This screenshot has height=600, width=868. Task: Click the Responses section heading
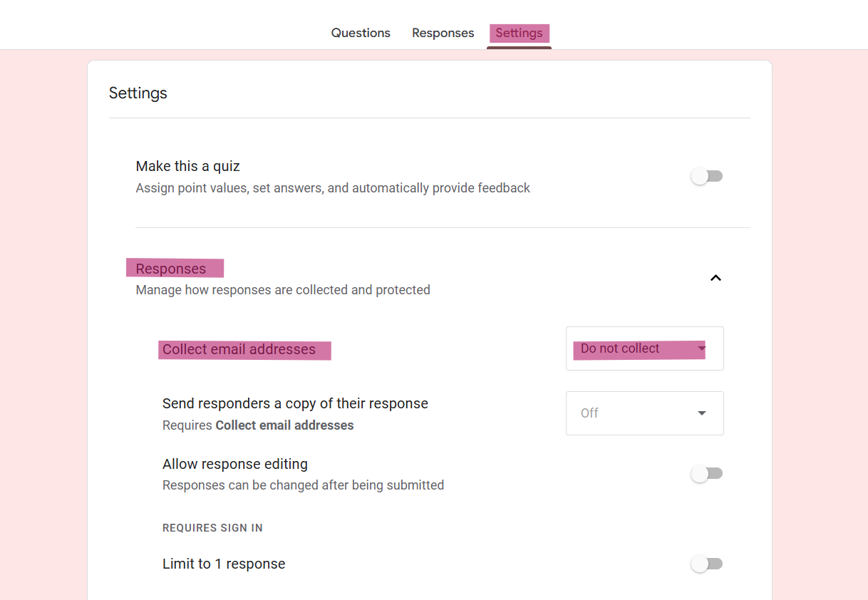pos(171,269)
